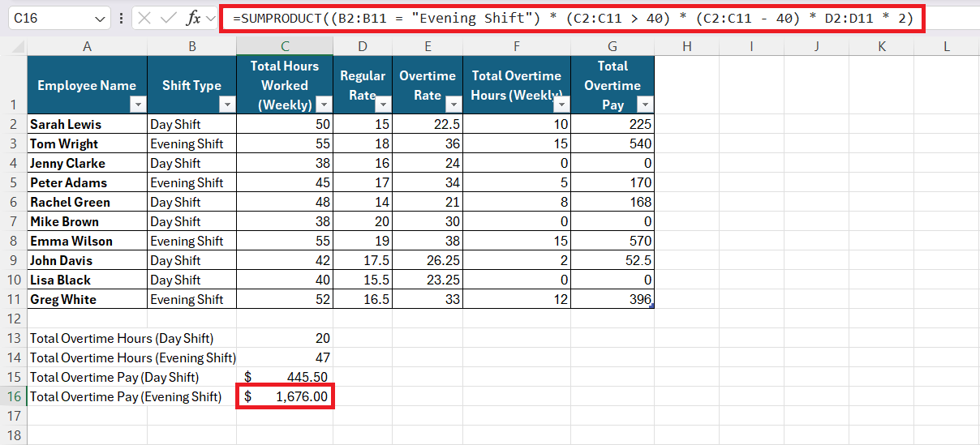Image resolution: width=980 pixels, height=445 pixels.
Task: Open the Overtime Rate filter dropdown
Action: pos(453,105)
